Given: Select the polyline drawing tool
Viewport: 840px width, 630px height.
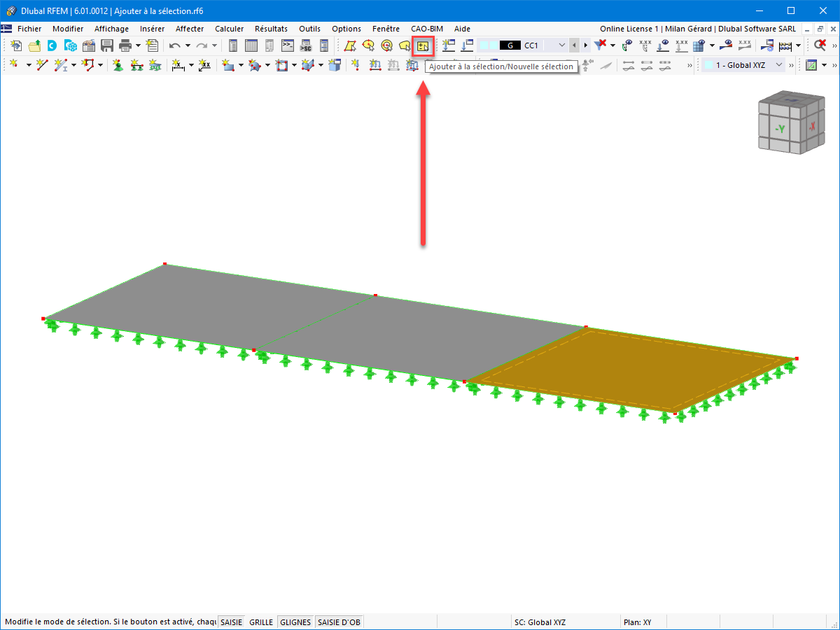Looking at the screenshot, I should [87, 65].
